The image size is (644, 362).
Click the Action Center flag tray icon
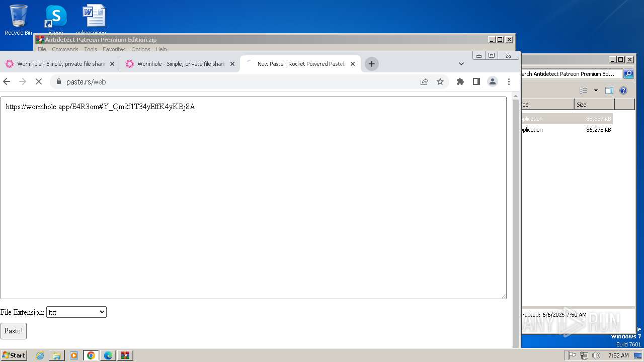[572, 355]
